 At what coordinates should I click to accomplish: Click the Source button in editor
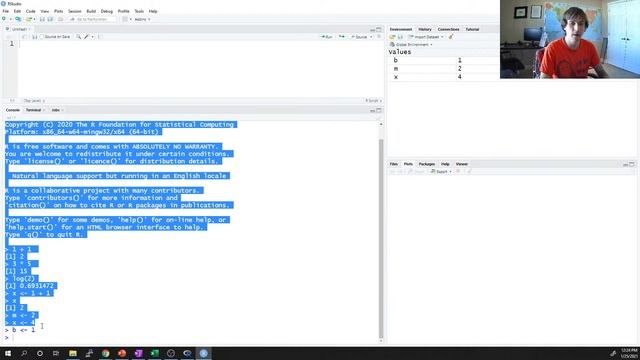[359, 37]
